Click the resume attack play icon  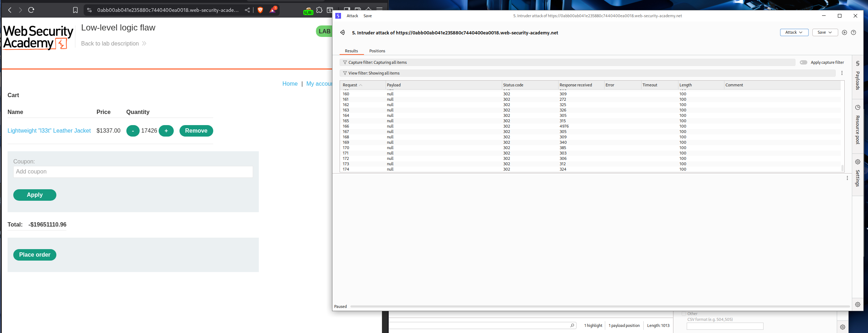844,33
